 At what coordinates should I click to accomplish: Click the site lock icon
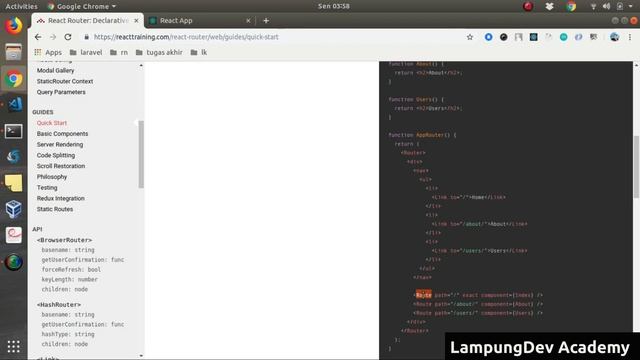(86, 37)
